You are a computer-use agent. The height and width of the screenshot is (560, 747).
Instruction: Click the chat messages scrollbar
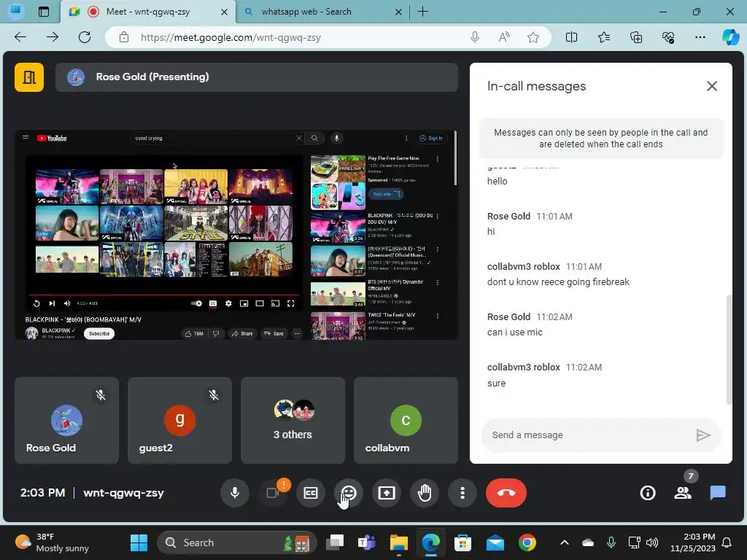729,349
